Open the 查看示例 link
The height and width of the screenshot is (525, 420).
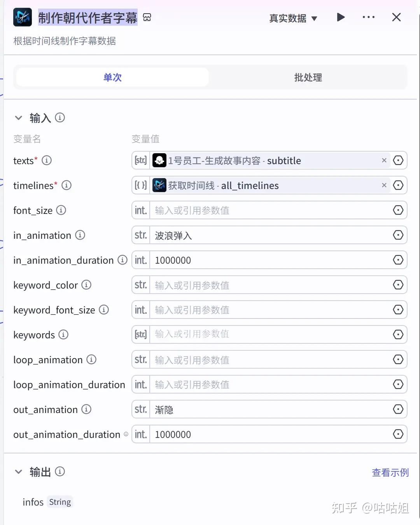pos(390,472)
